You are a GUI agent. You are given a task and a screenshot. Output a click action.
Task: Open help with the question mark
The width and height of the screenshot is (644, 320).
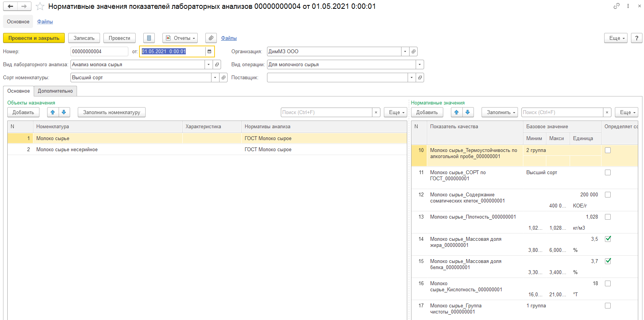click(x=637, y=38)
